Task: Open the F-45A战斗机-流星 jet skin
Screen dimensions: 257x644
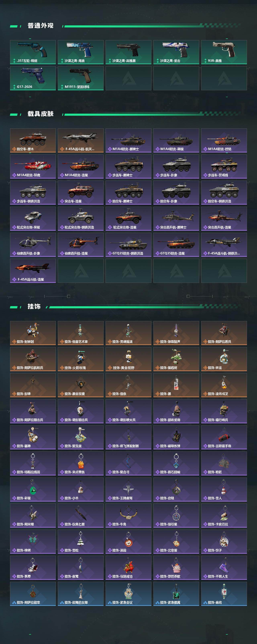Action: [x=33, y=271]
